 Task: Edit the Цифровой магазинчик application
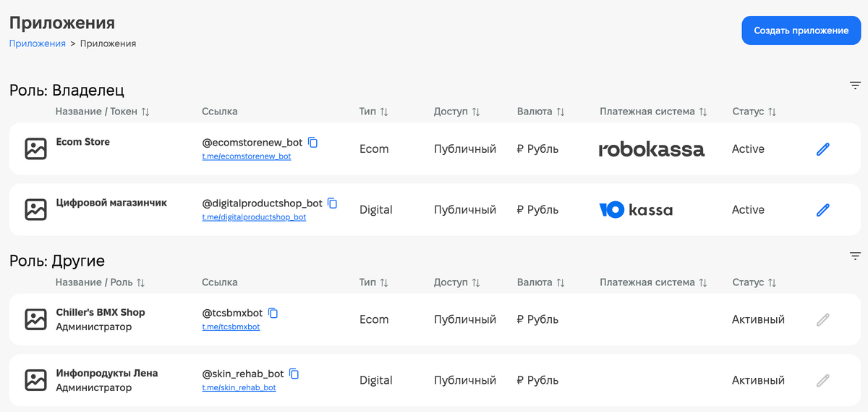coord(822,210)
